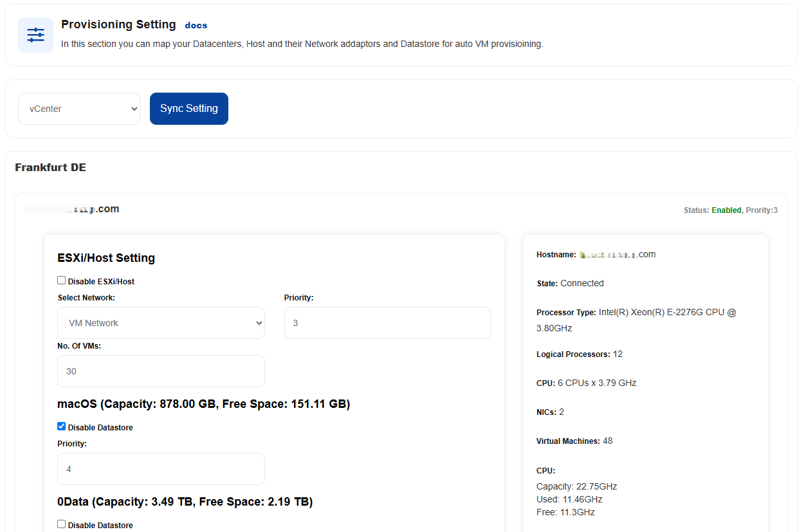Focus the host Priority field showing 3
The width and height of the screenshot is (804, 532).
[388, 323]
